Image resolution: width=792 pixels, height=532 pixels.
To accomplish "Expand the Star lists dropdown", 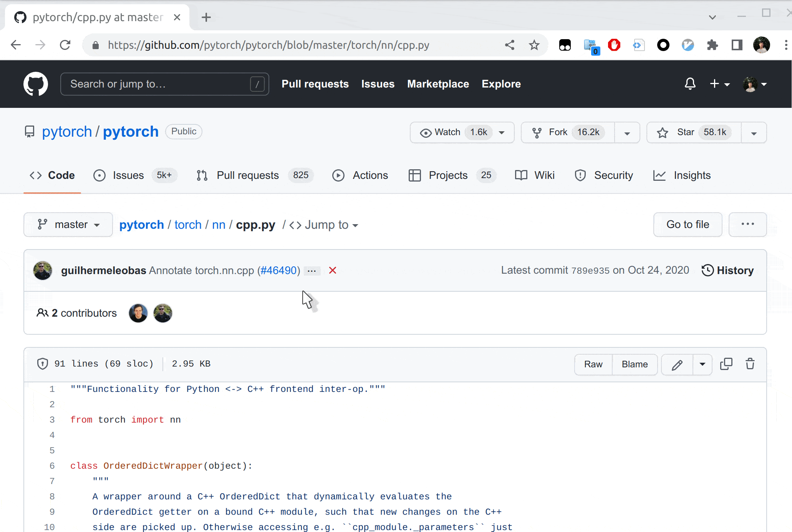I will (x=754, y=133).
